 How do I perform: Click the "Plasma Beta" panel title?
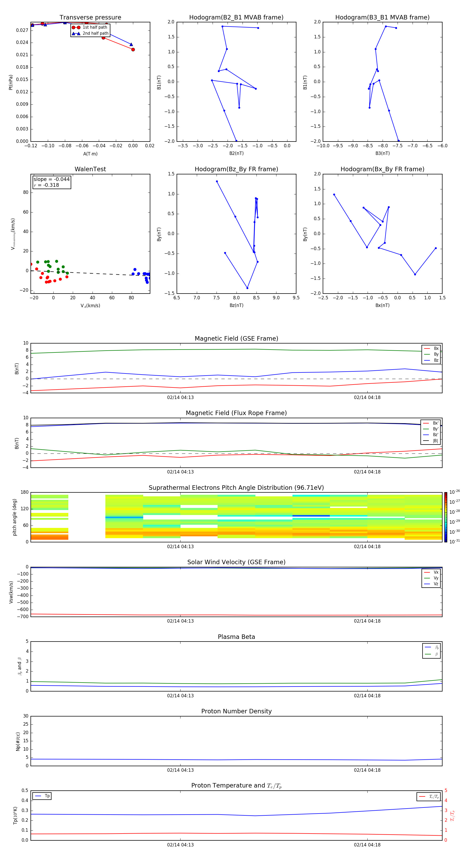point(236,637)
